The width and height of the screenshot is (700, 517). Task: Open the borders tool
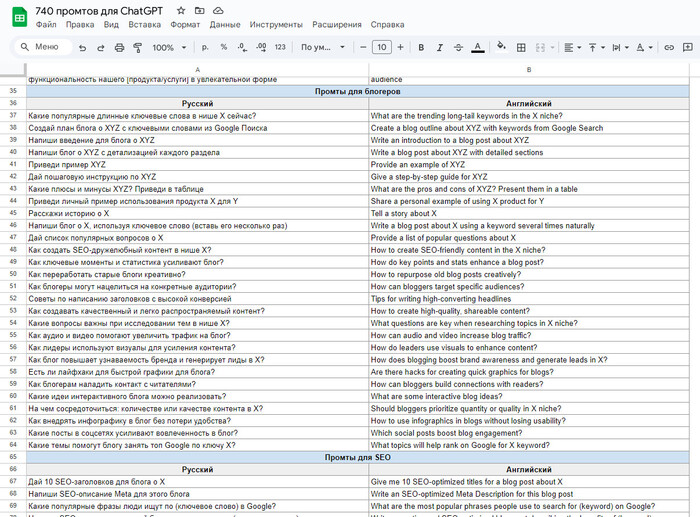[x=519, y=47]
